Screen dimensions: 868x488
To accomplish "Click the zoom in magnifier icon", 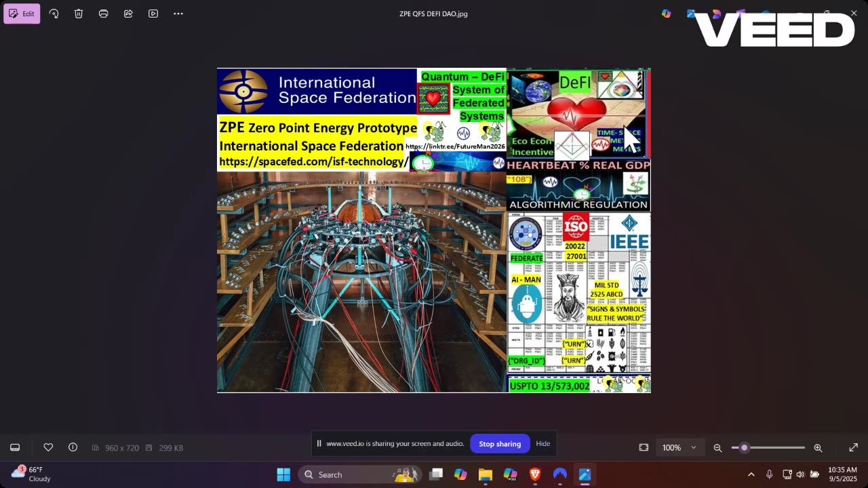I will pyautogui.click(x=818, y=447).
